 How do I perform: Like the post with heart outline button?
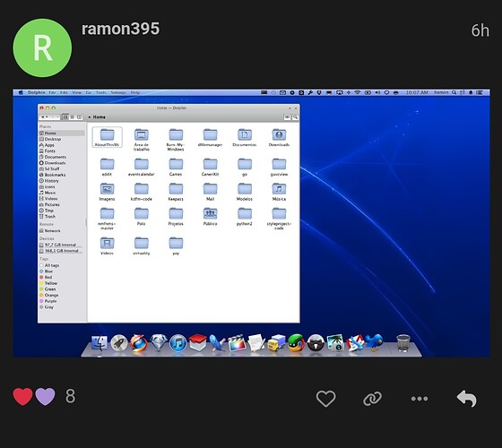[x=325, y=399]
